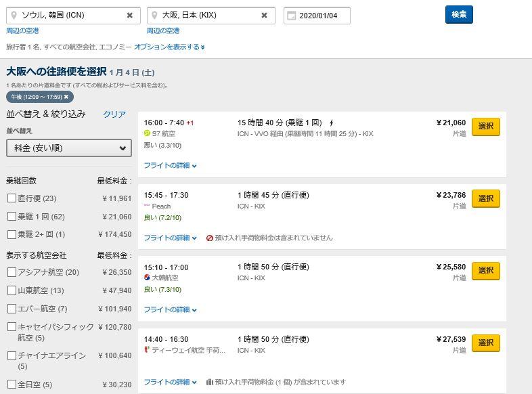Check the 直行便 (23) filter

point(12,198)
